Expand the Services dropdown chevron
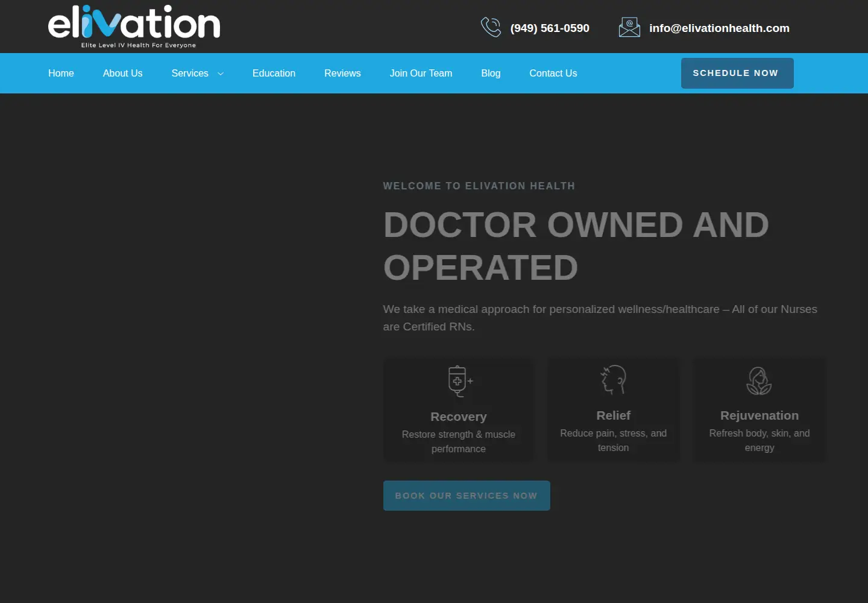 tap(221, 74)
